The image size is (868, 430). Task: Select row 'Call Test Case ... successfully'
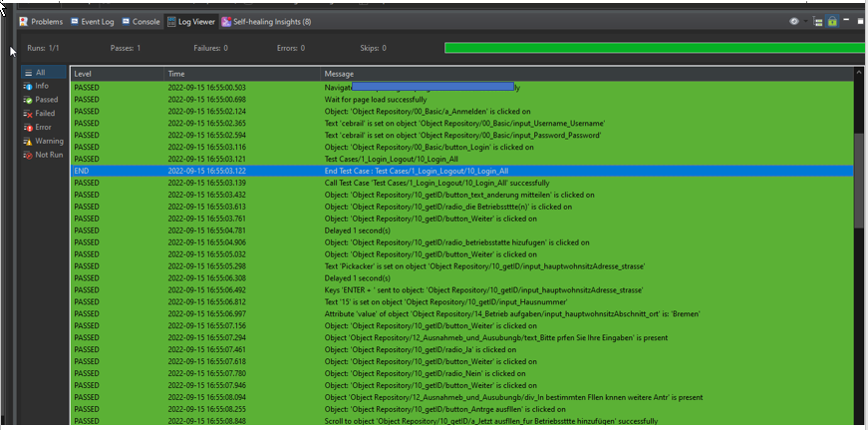pos(462,183)
